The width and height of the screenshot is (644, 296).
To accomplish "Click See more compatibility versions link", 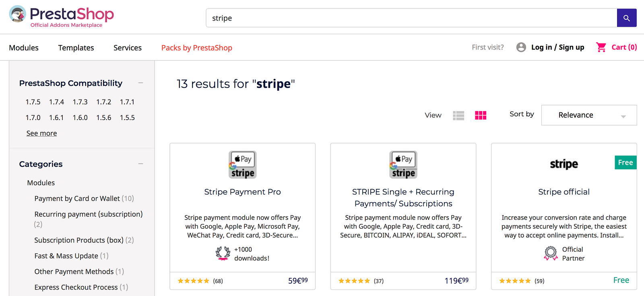I will tap(41, 133).
